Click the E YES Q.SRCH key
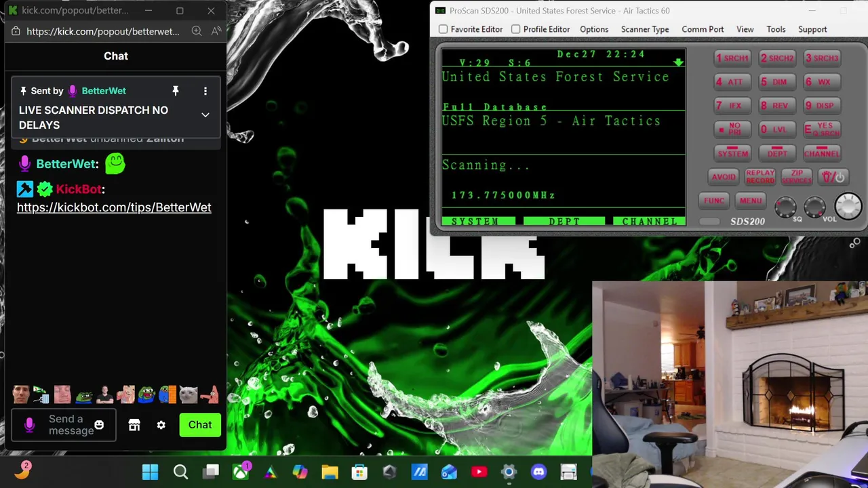868x488 pixels. pyautogui.click(x=822, y=129)
